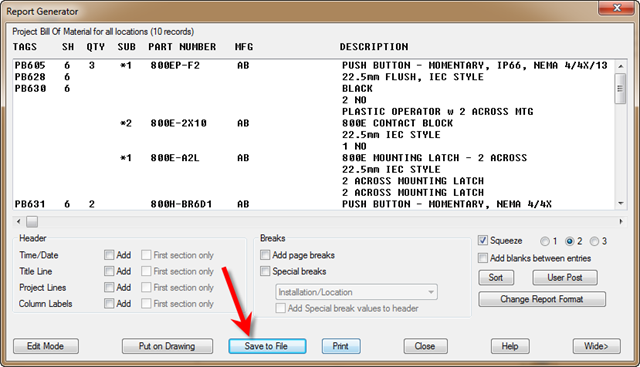Screen dimensions: 640x367
Task: Click the BLACK description line
Action: tap(358, 88)
